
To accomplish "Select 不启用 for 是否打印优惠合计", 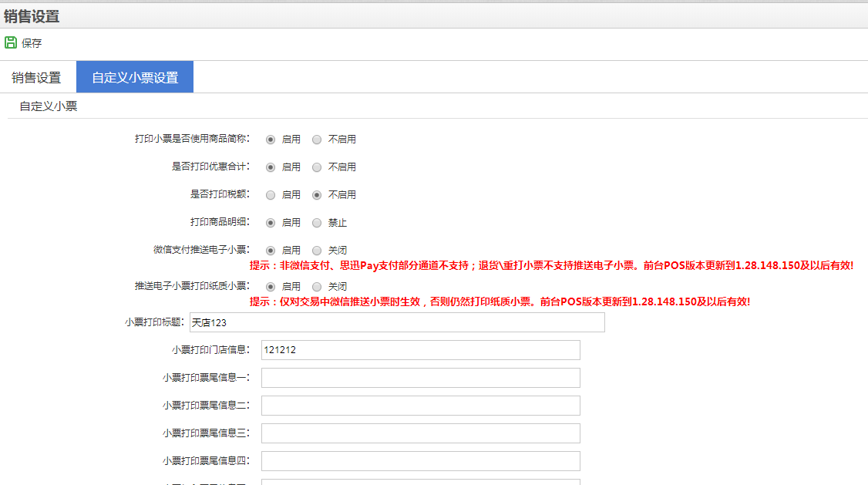I will [317, 167].
